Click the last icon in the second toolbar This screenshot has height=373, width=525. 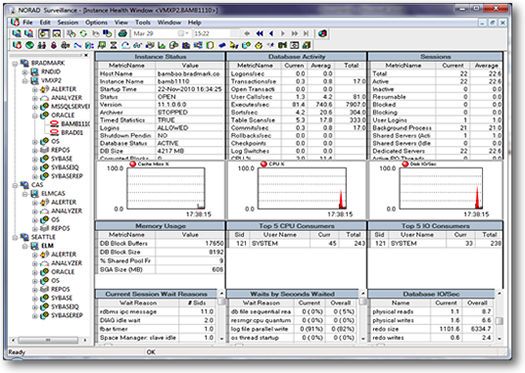pyautogui.click(x=306, y=45)
